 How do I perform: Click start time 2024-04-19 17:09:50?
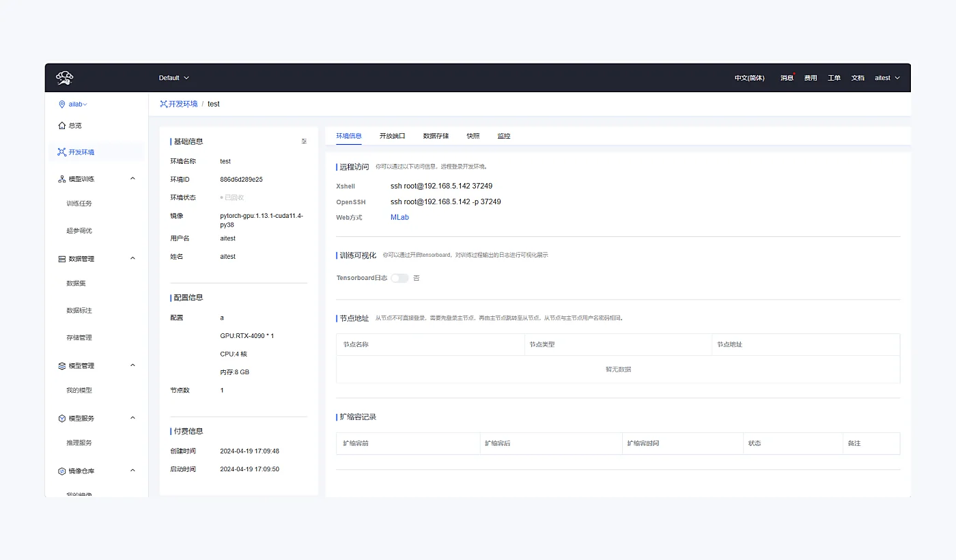coord(249,469)
